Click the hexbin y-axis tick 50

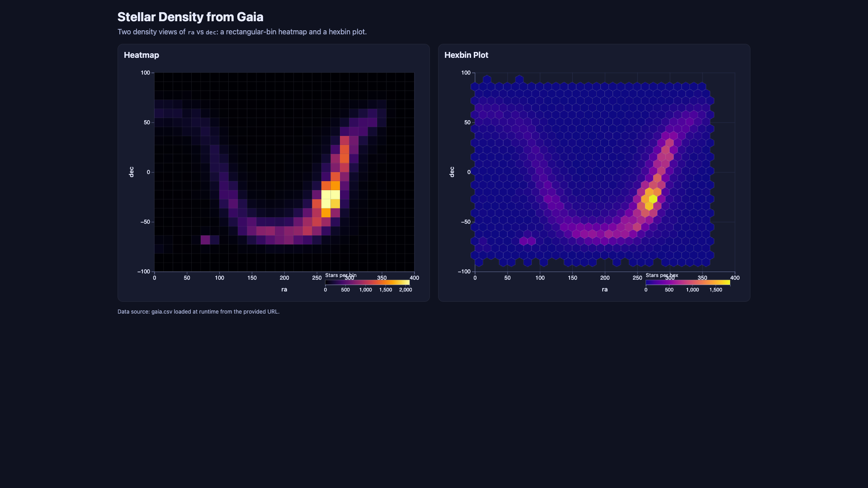click(467, 122)
